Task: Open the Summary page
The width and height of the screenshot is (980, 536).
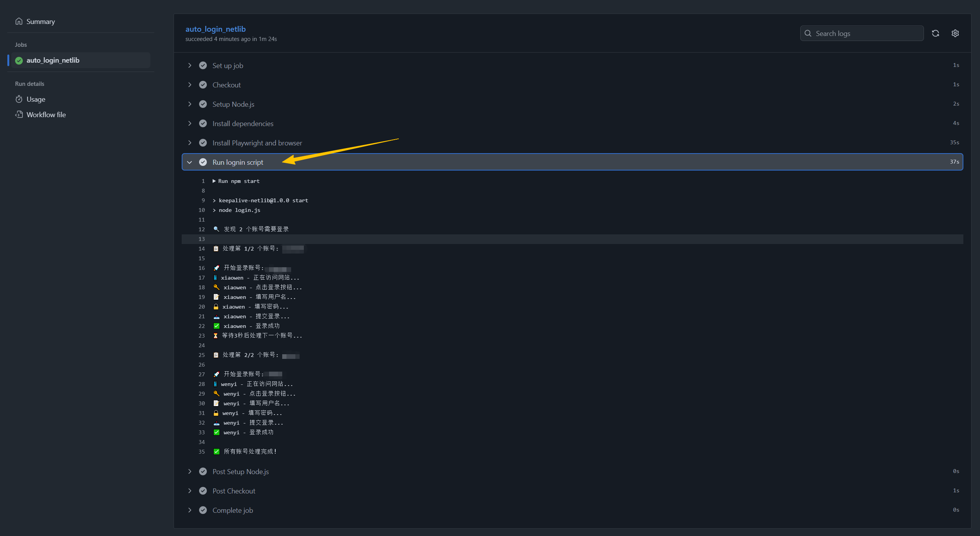Action: [41, 22]
